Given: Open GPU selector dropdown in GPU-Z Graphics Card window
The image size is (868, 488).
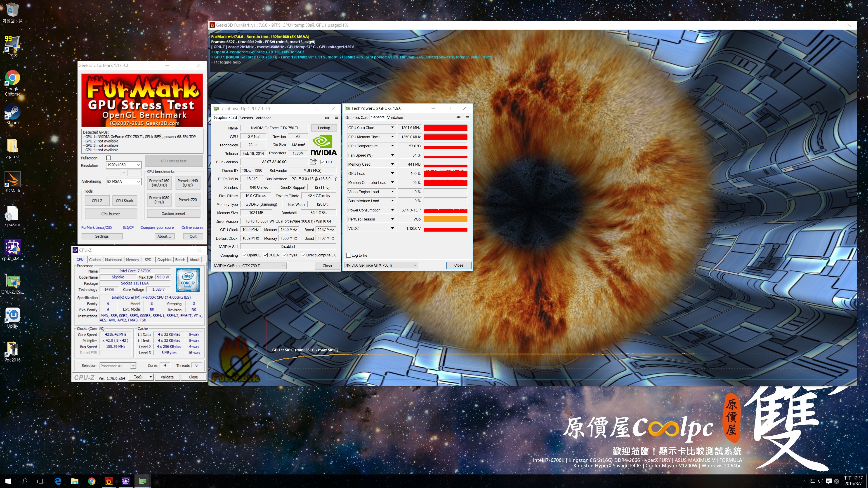Looking at the screenshot, I should pyautogui.click(x=249, y=266).
